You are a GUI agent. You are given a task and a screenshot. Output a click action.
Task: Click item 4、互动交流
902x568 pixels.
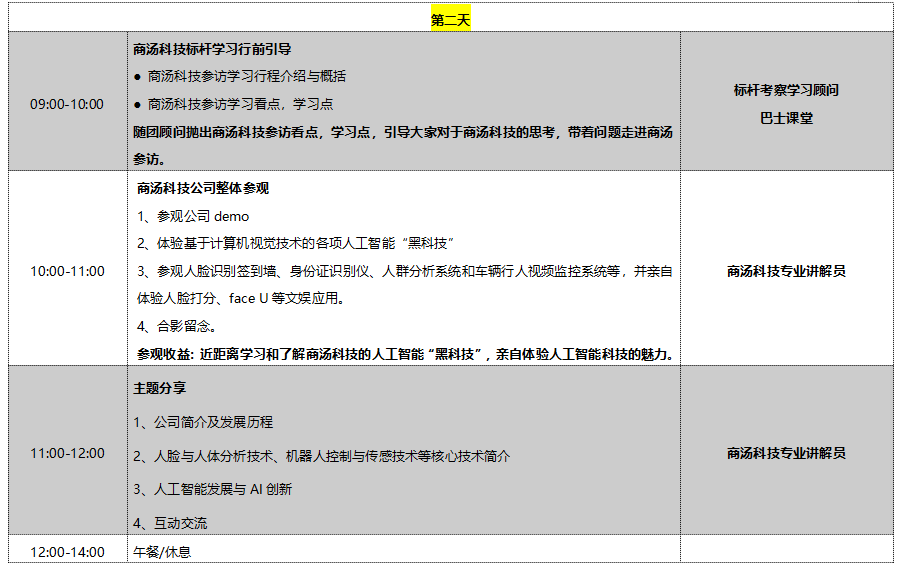[170, 523]
